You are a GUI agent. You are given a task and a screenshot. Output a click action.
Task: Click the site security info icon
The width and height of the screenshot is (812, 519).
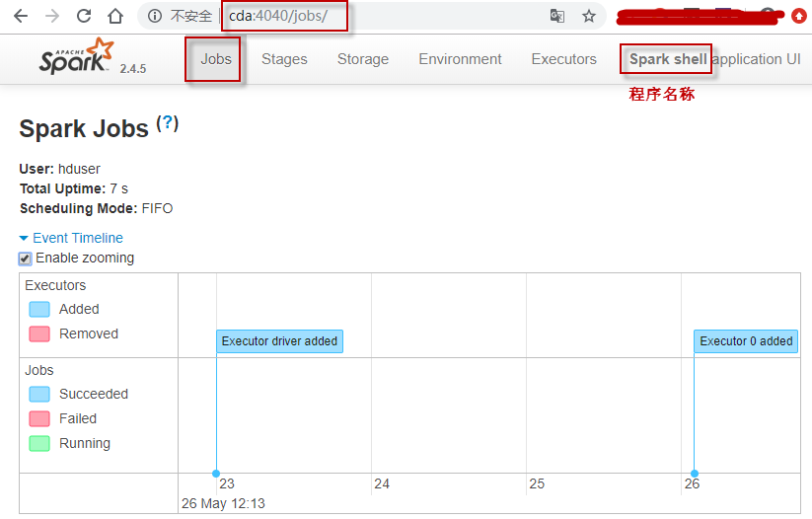tap(156, 16)
